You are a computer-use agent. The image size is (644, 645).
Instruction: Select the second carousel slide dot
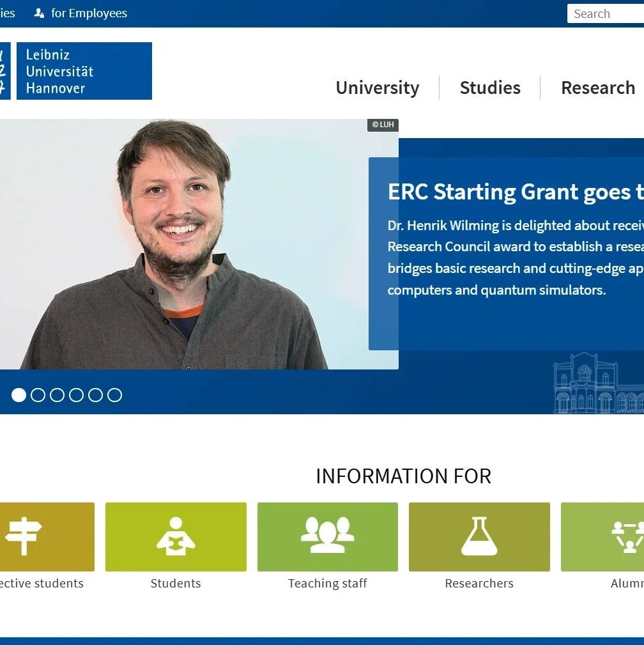click(38, 395)
